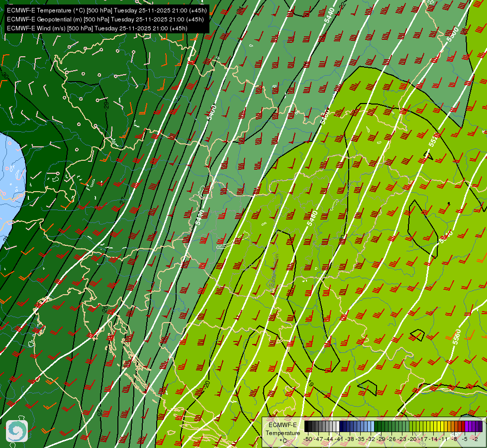The height and width of the screenshot is (448, 487).
Task: Click the -25 isotherm label on map
Action: click(x=99, y=413)
